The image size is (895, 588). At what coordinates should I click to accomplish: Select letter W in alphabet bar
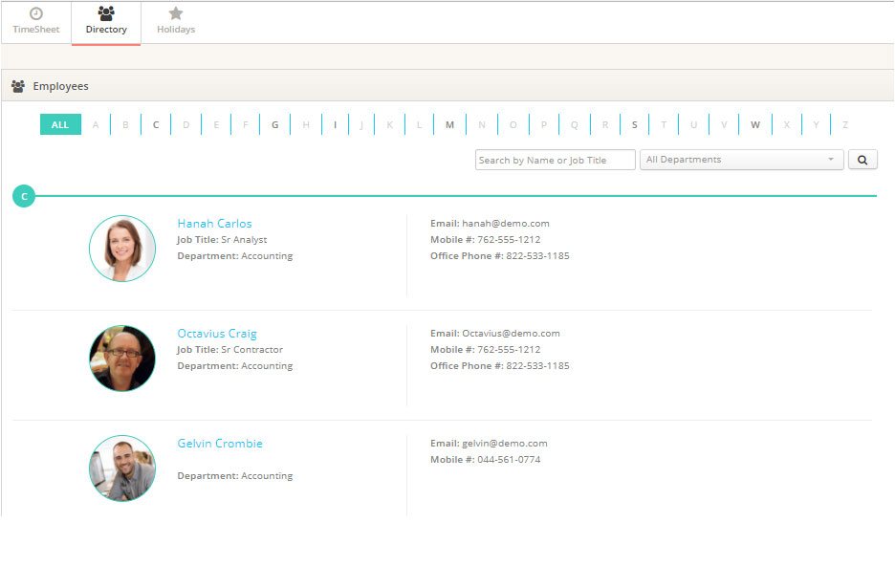coord(754,124)
